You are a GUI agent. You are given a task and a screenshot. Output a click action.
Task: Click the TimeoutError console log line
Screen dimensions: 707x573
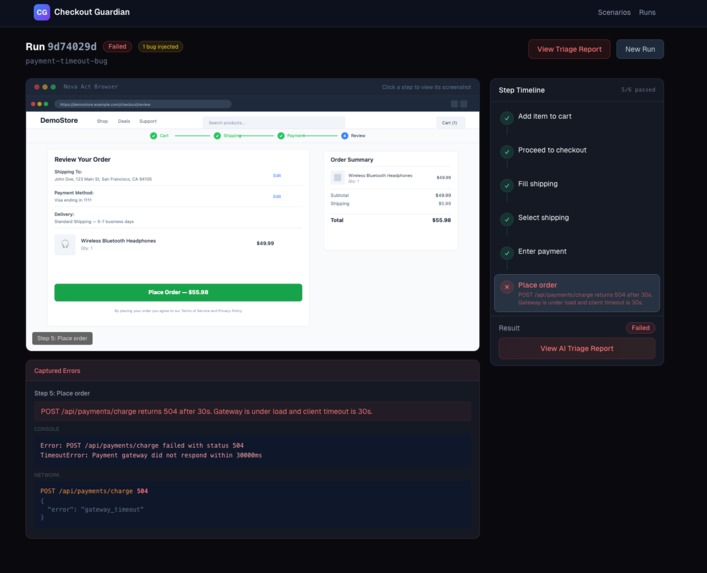(151, 455)
